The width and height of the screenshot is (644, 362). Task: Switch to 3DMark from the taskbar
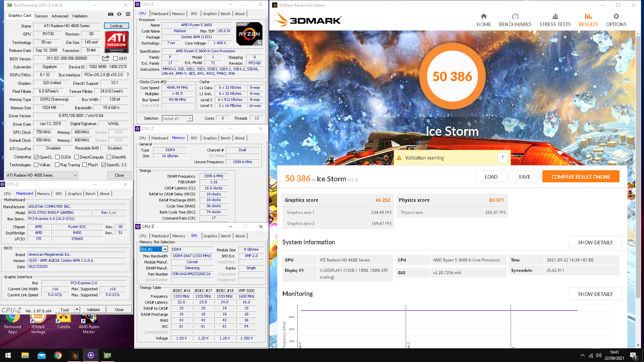74,355
